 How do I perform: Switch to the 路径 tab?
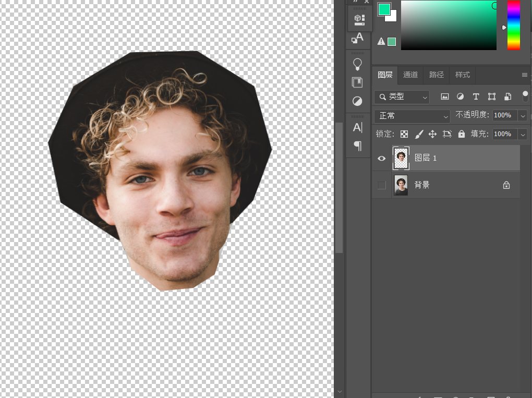click(437, 75)
